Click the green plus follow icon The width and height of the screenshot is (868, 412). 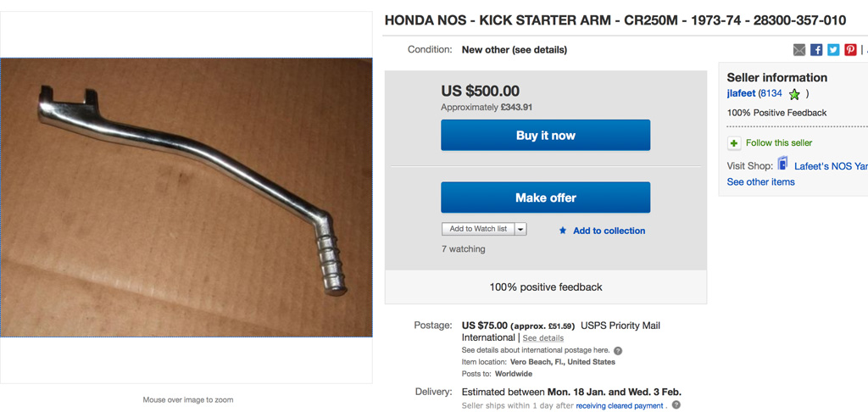tap(734, 143)
